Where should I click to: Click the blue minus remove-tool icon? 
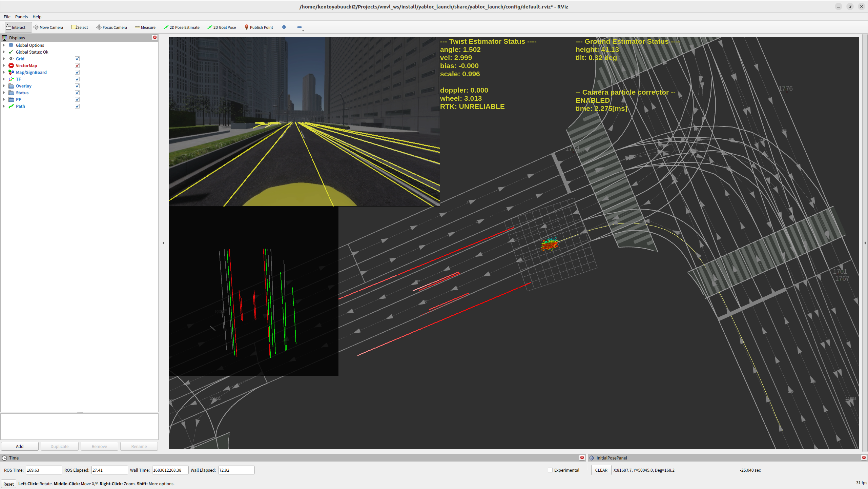299,27
